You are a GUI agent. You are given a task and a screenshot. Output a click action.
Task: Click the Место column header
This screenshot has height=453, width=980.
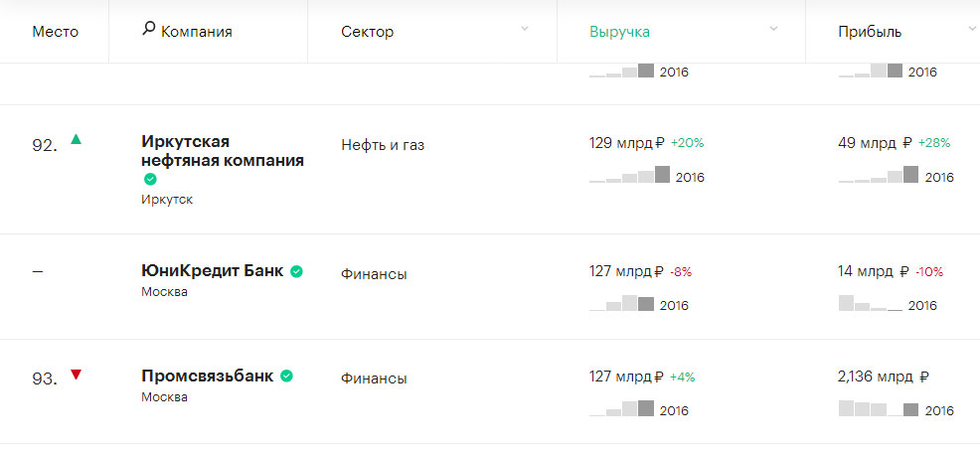(55, 32)
